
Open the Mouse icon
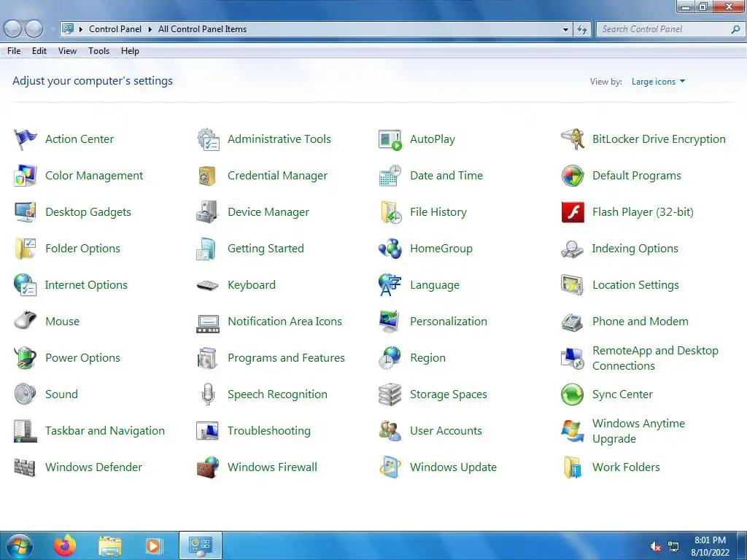(x=26, y=321)
